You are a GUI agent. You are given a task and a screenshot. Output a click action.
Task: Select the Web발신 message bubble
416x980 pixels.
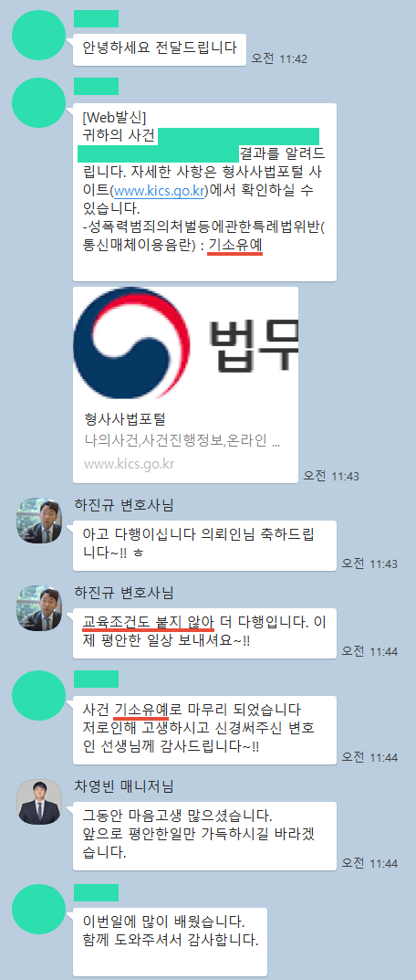point(205,192)
